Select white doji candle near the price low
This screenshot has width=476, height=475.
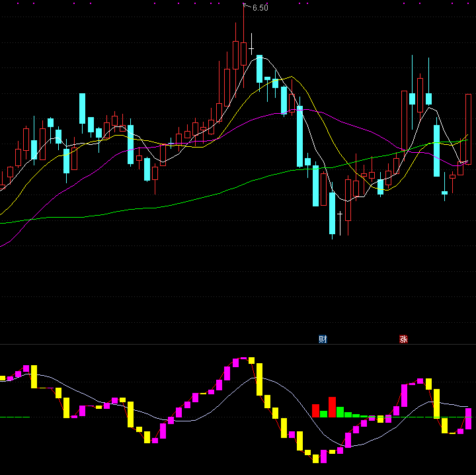340,223
